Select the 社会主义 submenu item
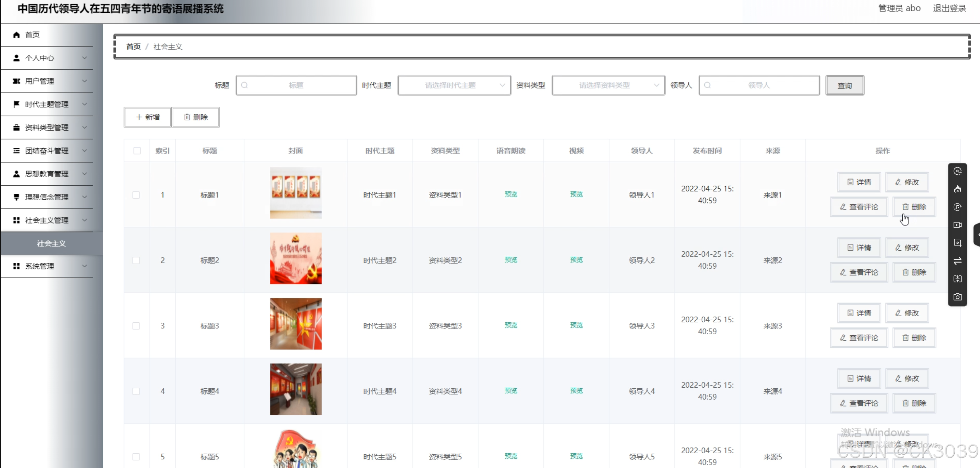Screen dimensions: 980x468 click(51, 243)
